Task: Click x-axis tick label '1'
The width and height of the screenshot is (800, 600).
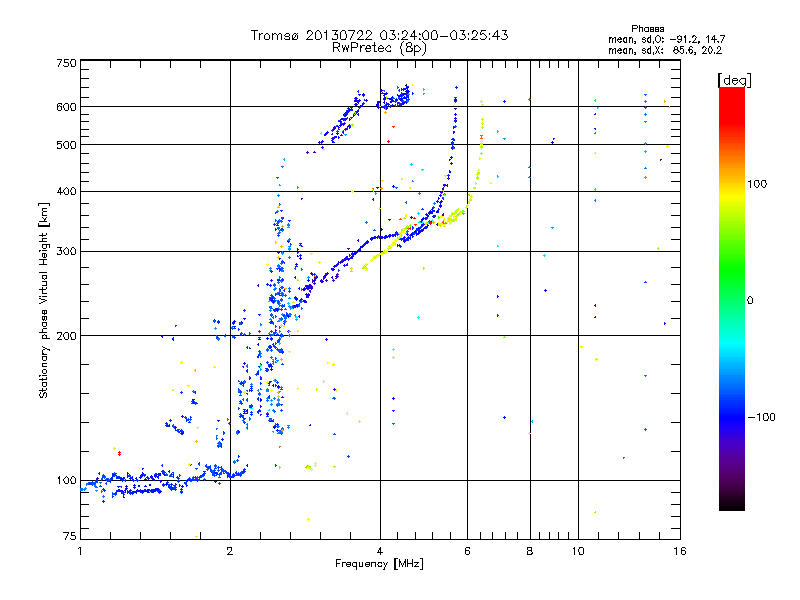Action: point(80,551)
